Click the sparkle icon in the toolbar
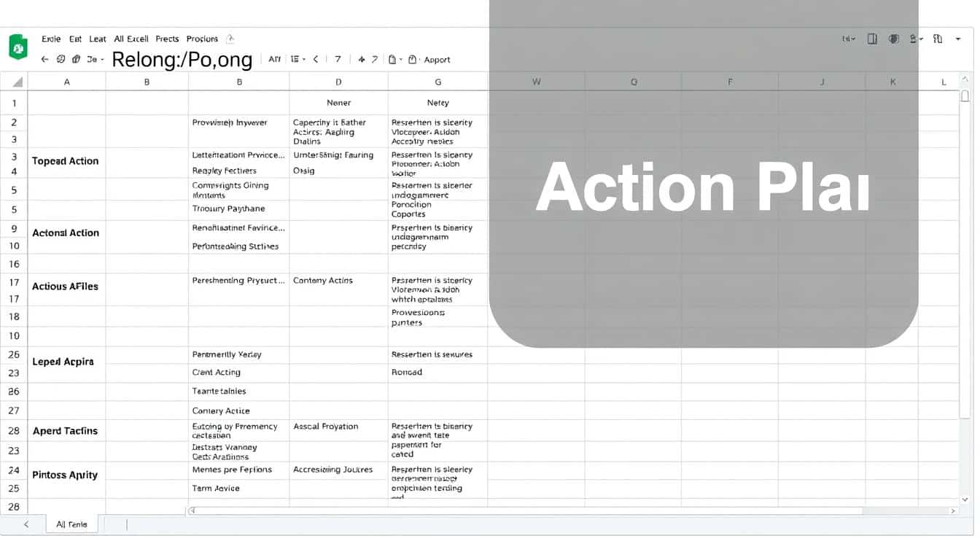 coord(361,59)
